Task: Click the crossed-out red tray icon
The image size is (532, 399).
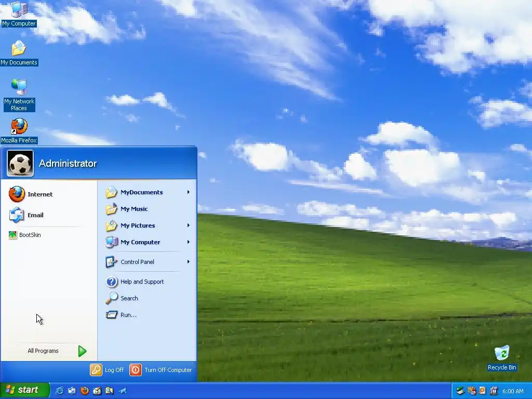Action: click(472, 391)
